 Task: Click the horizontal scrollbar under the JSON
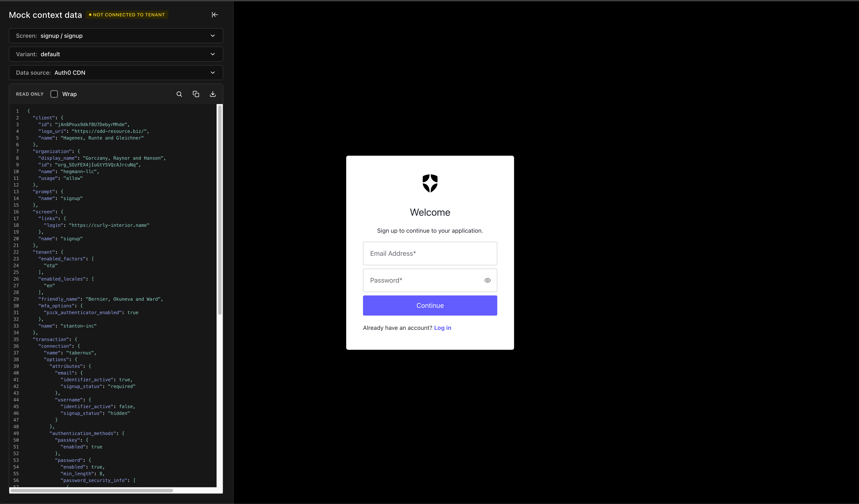point(92,490)
